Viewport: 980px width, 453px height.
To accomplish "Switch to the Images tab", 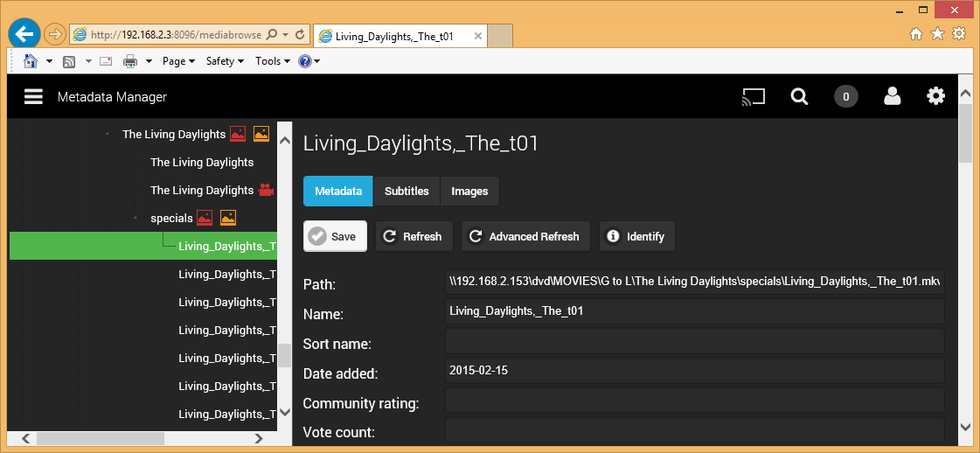I will [x=469, y=192].
